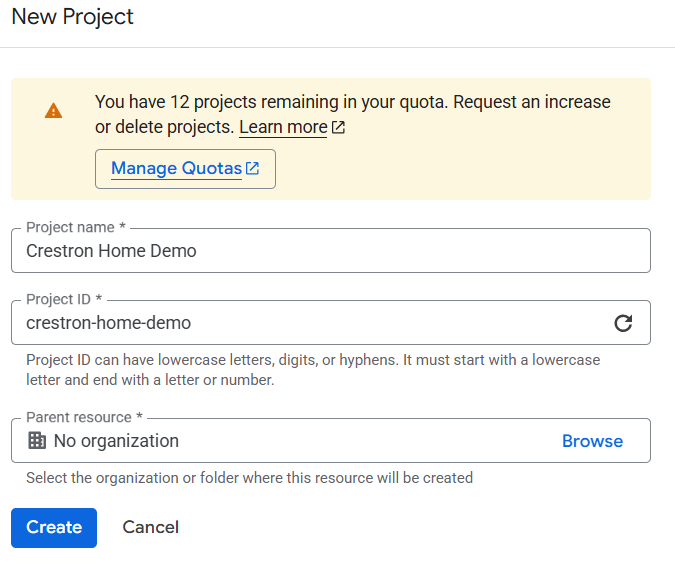
Task: Click Browse for parent resource
Action: click(592, 441)
